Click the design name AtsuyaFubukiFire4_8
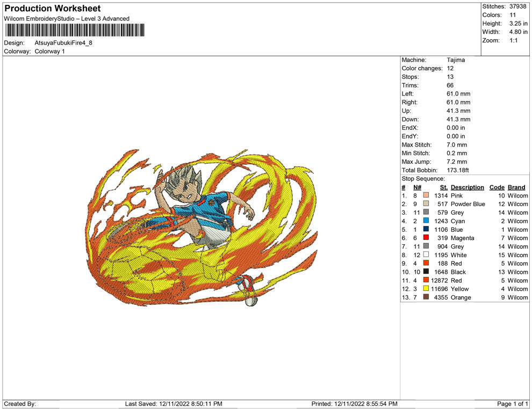Image resolution: width=532 pixels, height=409 pixels. (x=63, y=43)
